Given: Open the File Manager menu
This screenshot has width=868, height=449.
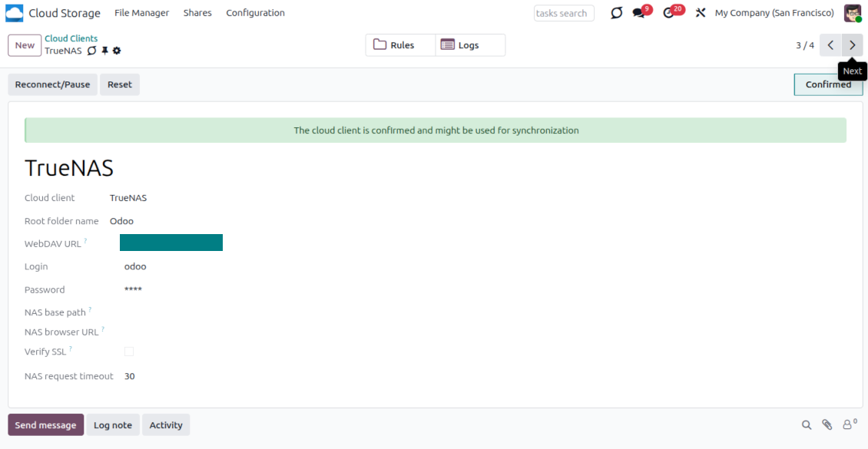Looking at the screenshot, I should 141,13.
